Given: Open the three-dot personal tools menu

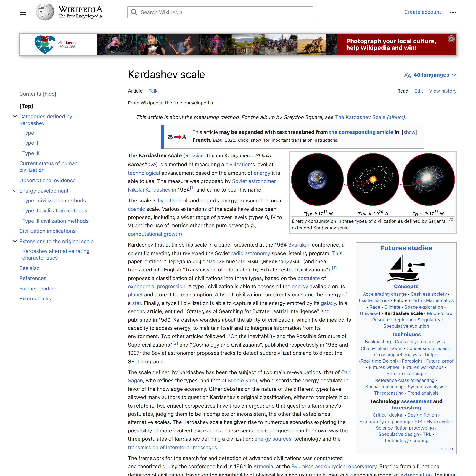Looking at the screenshot, I should point(453,12).
